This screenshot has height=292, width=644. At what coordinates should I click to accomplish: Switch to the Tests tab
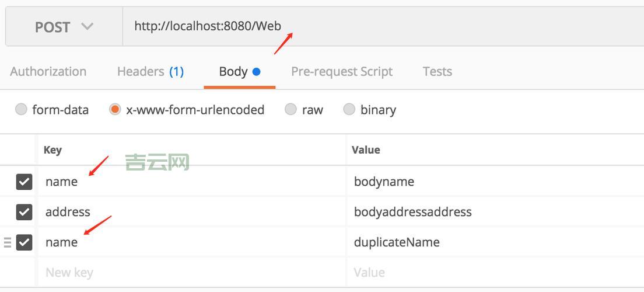click(x=437, y=72)
